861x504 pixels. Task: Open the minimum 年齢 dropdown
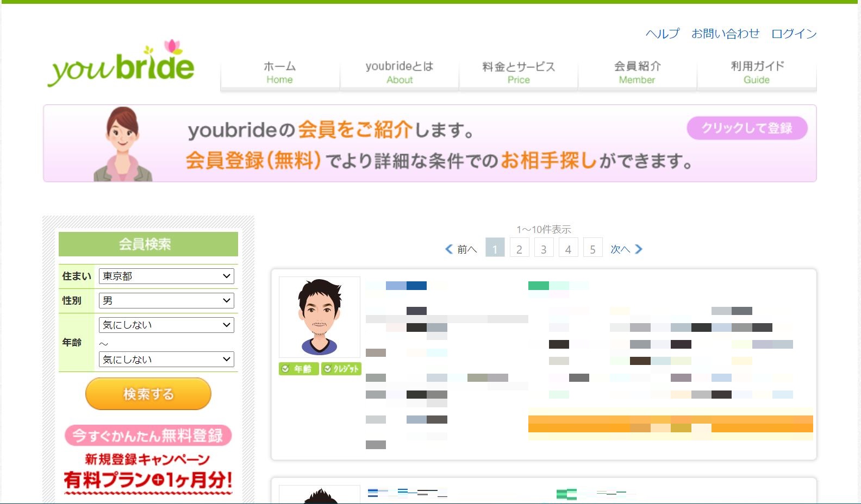[x=166, y=325]
